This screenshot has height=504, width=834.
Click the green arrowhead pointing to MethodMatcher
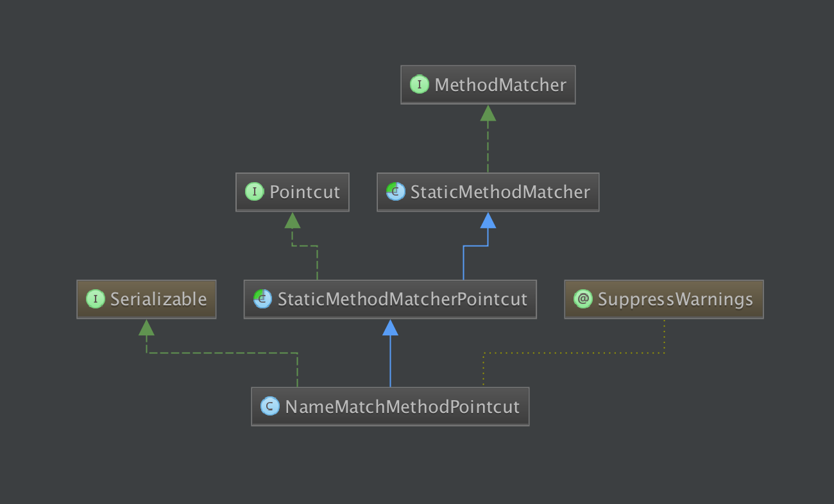488,113
